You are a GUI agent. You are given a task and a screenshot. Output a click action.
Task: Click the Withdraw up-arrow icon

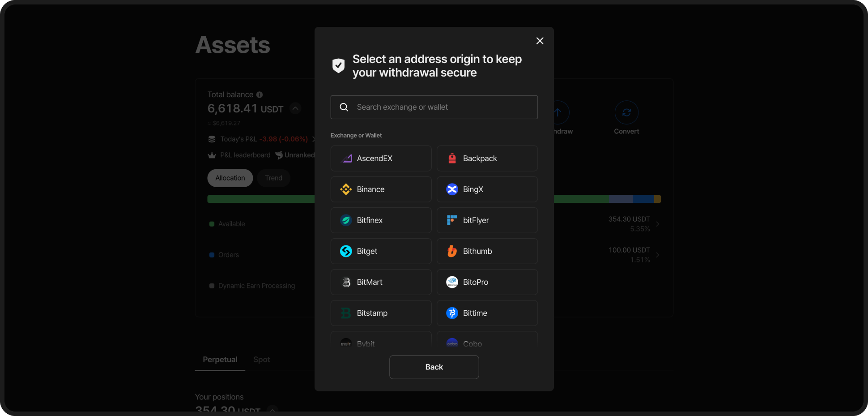tap(557, 112)
